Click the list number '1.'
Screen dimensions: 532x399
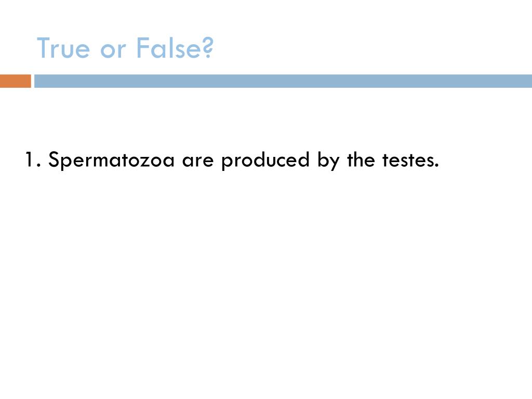tap(33, 160)
